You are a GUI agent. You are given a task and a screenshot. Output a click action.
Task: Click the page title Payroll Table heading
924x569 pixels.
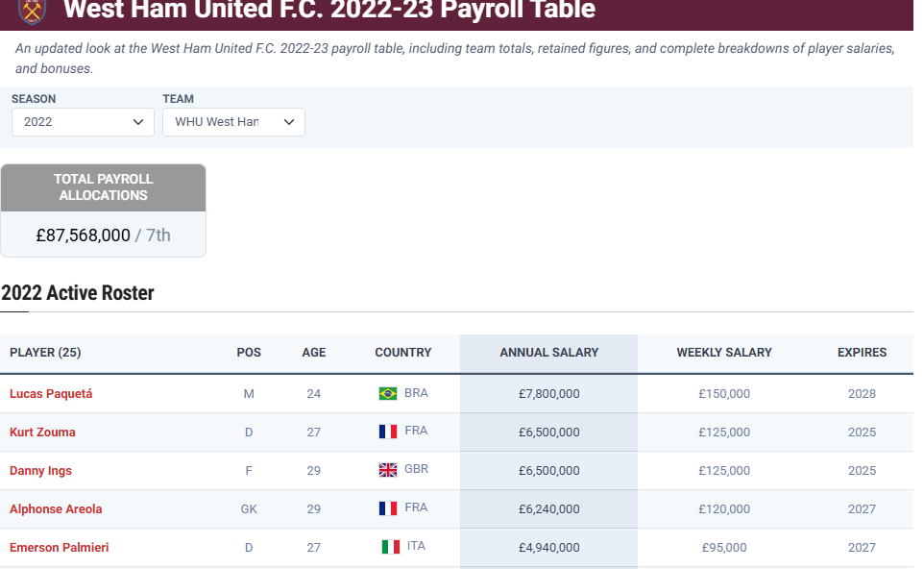point(329,10)
